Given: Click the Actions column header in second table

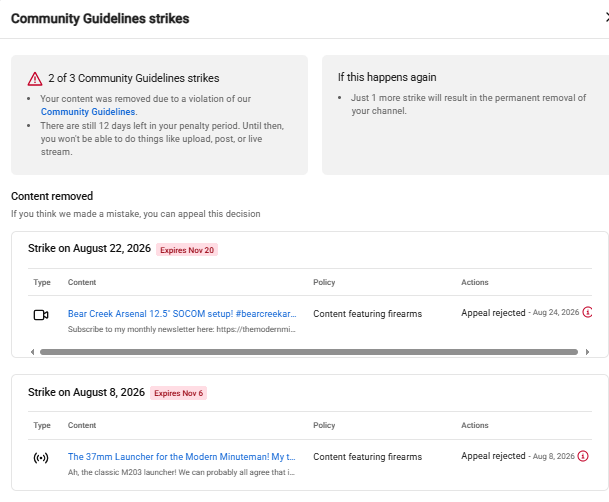Looking at the screenshot, I should (475, 425).
